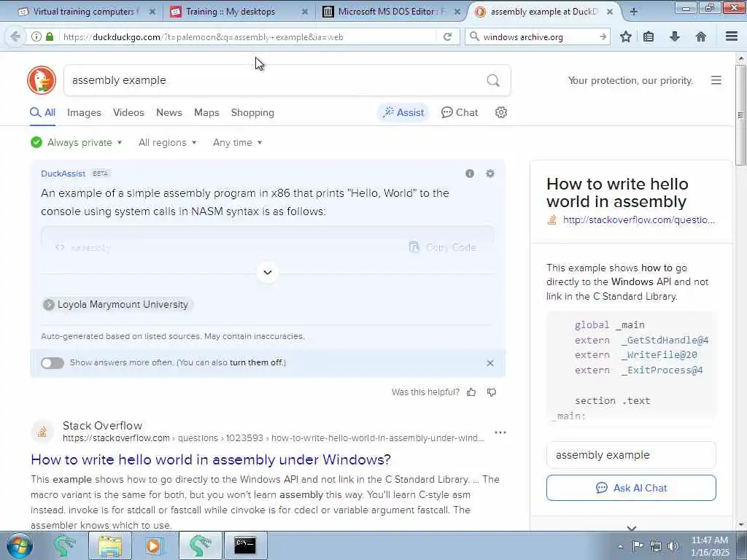Switch to the News search tab

coord(169,112)
